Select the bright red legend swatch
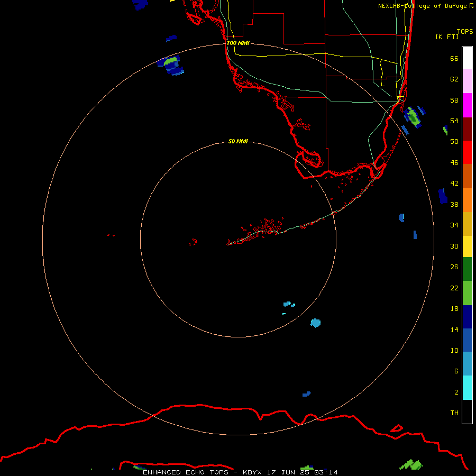The height and width of the screenshot is (476, 476). 467,152
